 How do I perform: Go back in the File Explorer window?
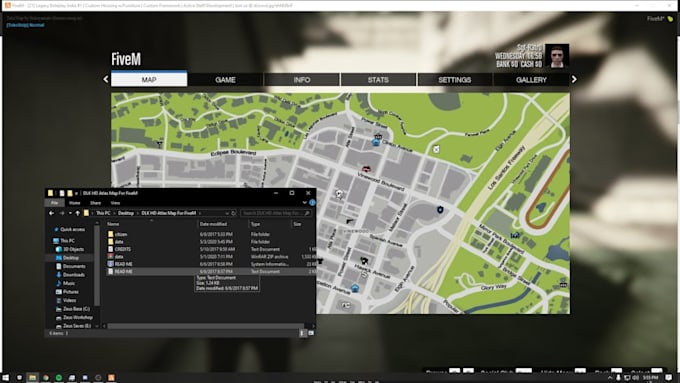(52, 213)
